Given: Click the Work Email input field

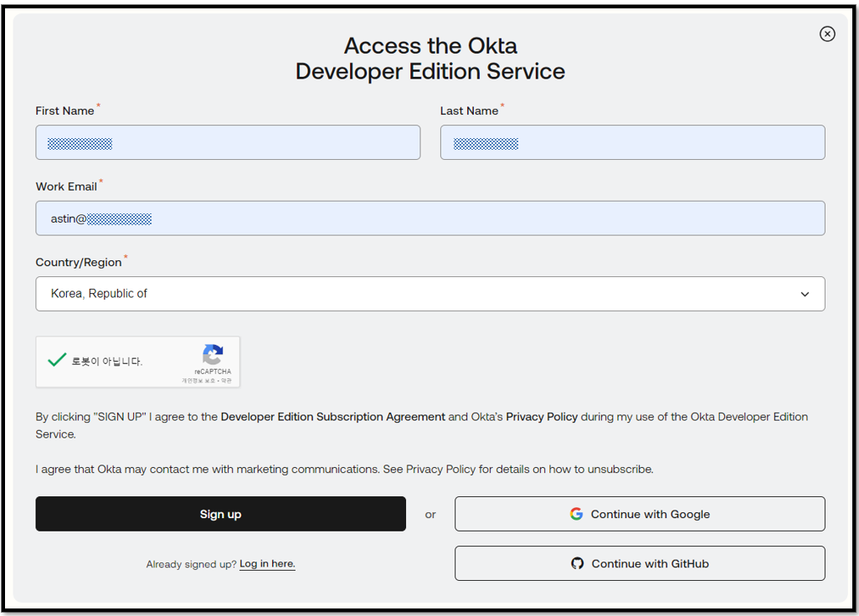Looking at the screenshot, I should (x=430, y=218).
